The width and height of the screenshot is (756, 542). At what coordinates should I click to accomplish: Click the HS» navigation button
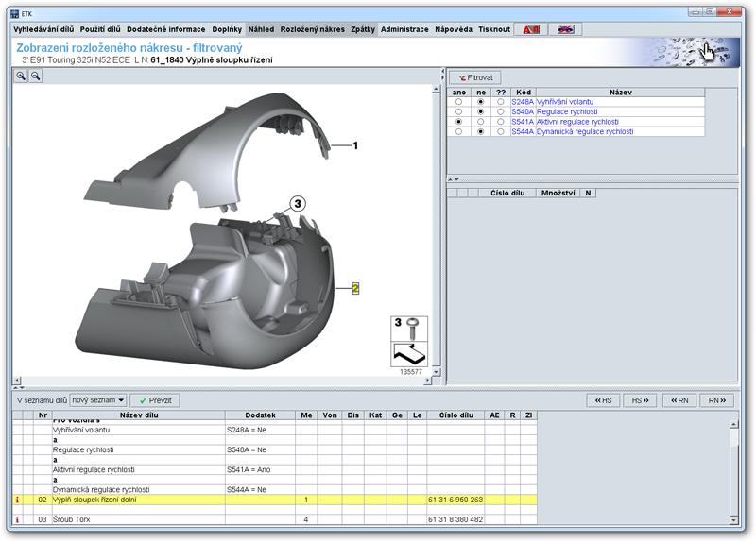(x=640, y=400)
